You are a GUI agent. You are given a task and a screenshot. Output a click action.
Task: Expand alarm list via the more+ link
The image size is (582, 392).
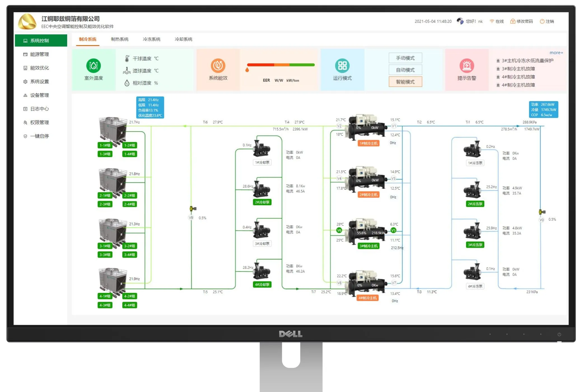(557, 53)
